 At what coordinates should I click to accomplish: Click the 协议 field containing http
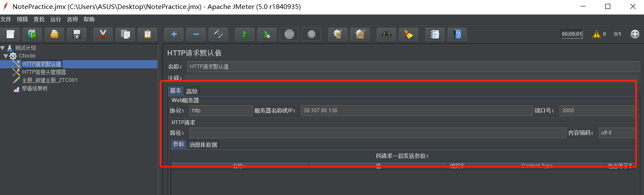[221, 111]
